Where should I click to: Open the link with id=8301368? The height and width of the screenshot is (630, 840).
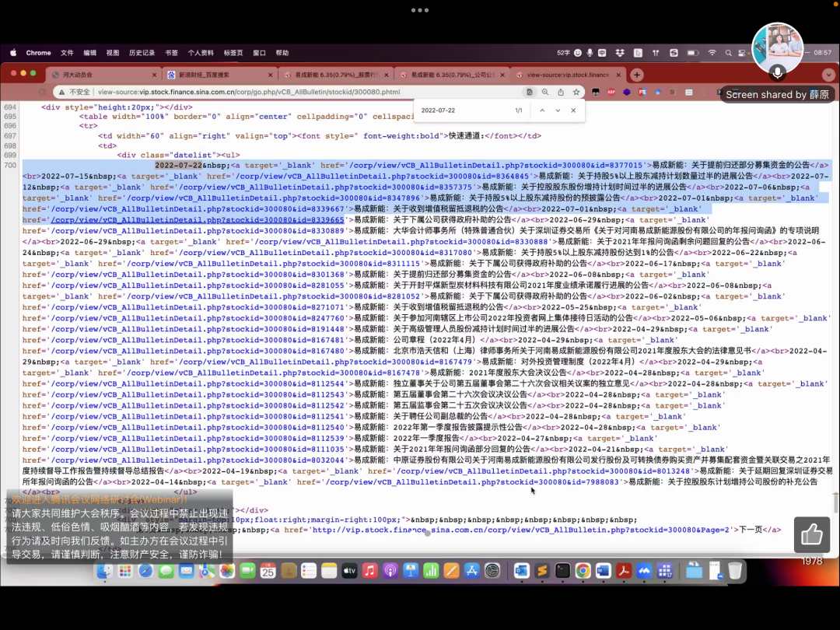click(198, 275)
